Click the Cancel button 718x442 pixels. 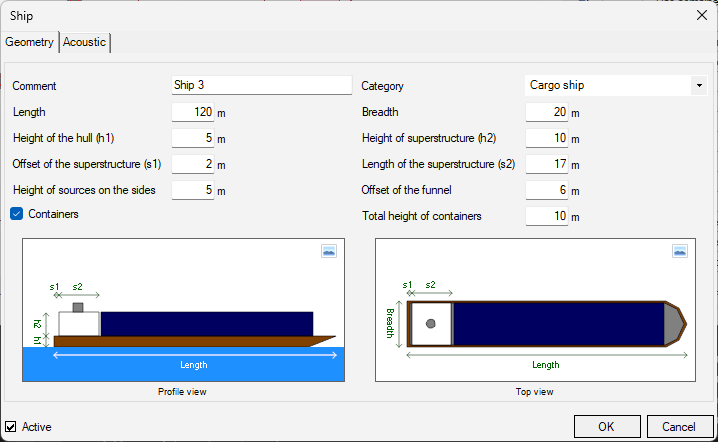click(679, 427)
